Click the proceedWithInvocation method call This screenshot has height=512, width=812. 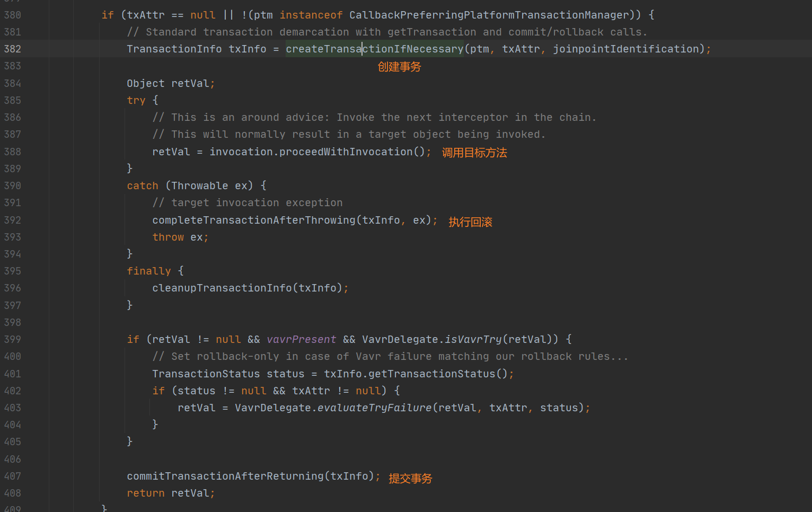point(346,152)
